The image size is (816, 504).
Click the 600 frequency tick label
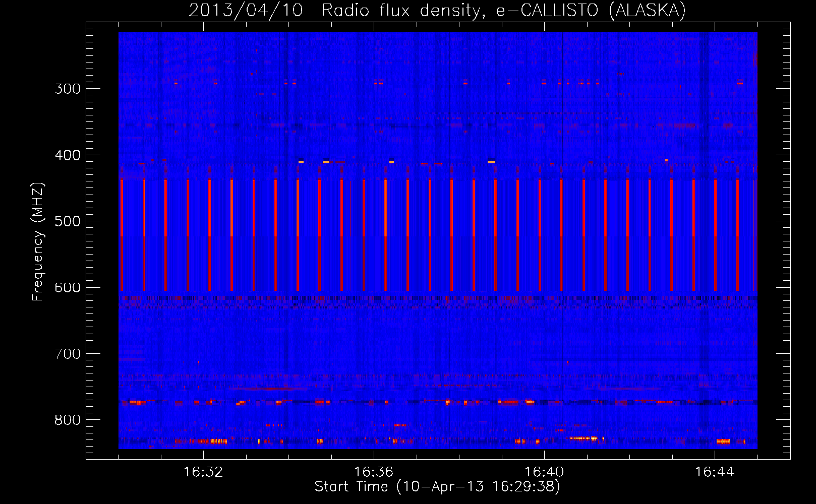[68, 288]
